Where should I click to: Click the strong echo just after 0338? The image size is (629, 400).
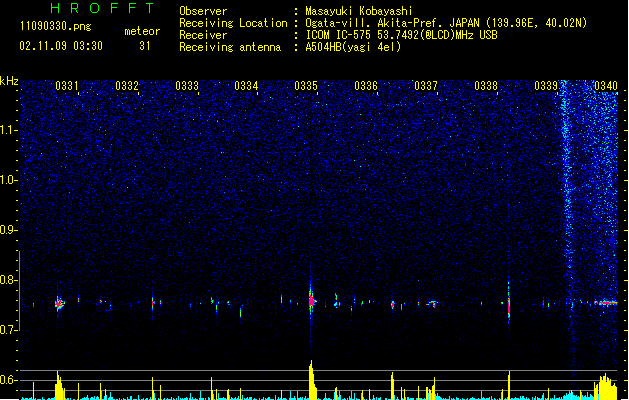coord(509,305)
